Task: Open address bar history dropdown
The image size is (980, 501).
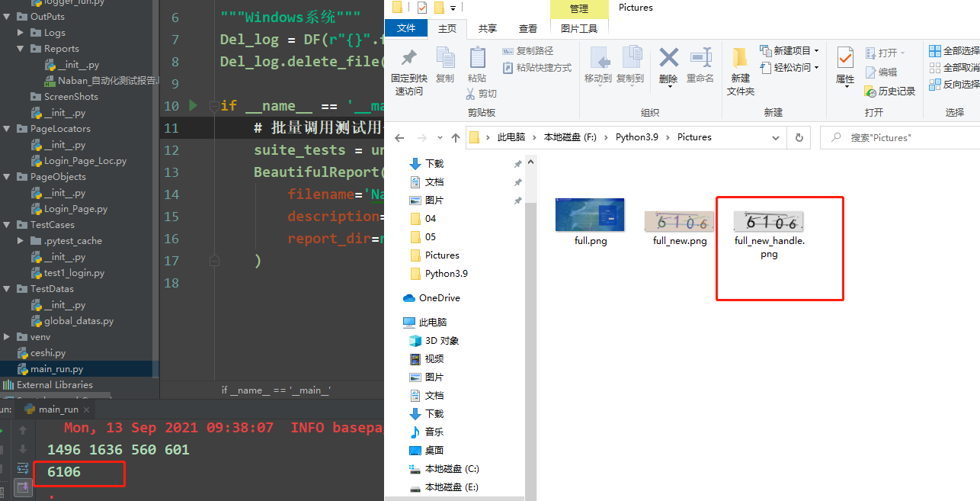Action: point(777,138)
